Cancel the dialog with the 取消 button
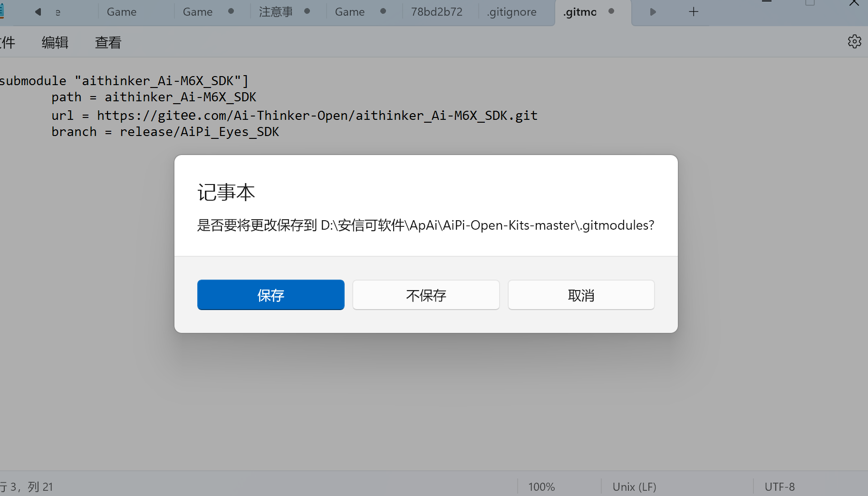Viewport: 868px width, 496px height. [x=581, y=295]
